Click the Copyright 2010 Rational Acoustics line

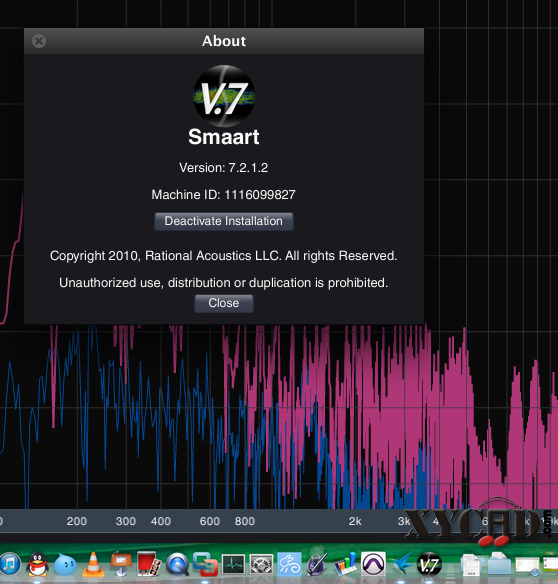click(x=223, y=256)
